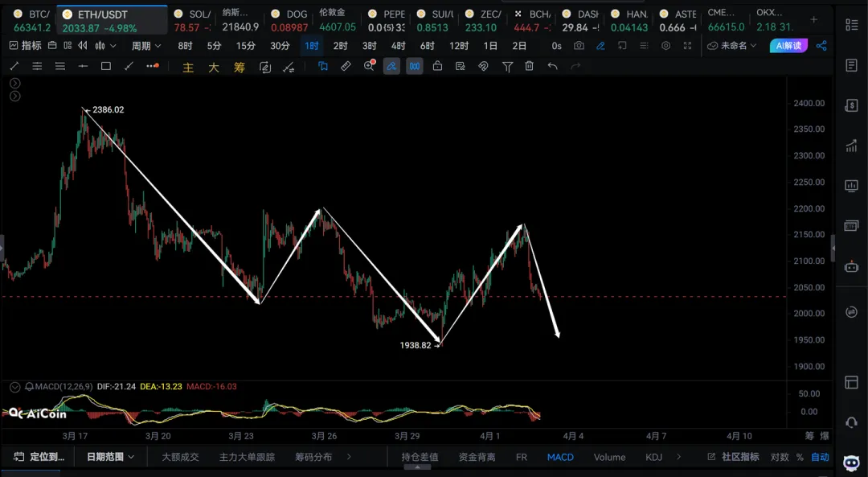
Task: Delete drawings with trash icon
Action: (x=529, y=67)
